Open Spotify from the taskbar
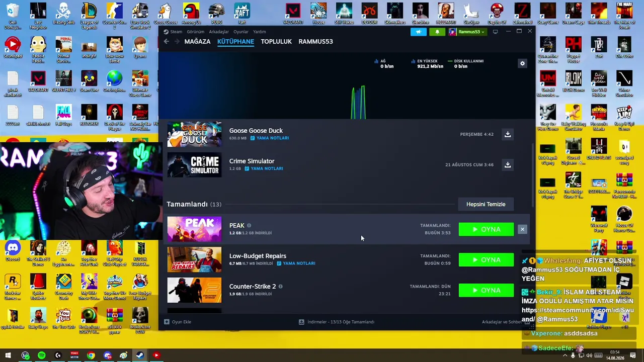Image resolution: width=644 pixels, height=362 pixels. [41, 355]
